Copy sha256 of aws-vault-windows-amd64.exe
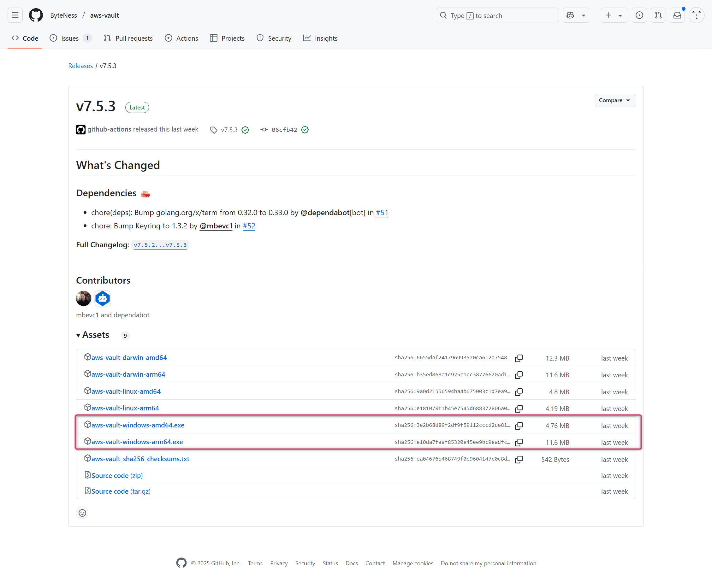 (519, 426)
